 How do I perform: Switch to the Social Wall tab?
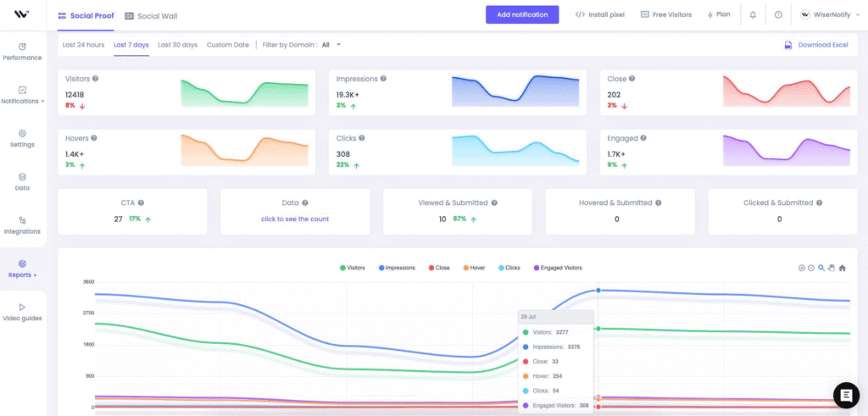point(151,16)
